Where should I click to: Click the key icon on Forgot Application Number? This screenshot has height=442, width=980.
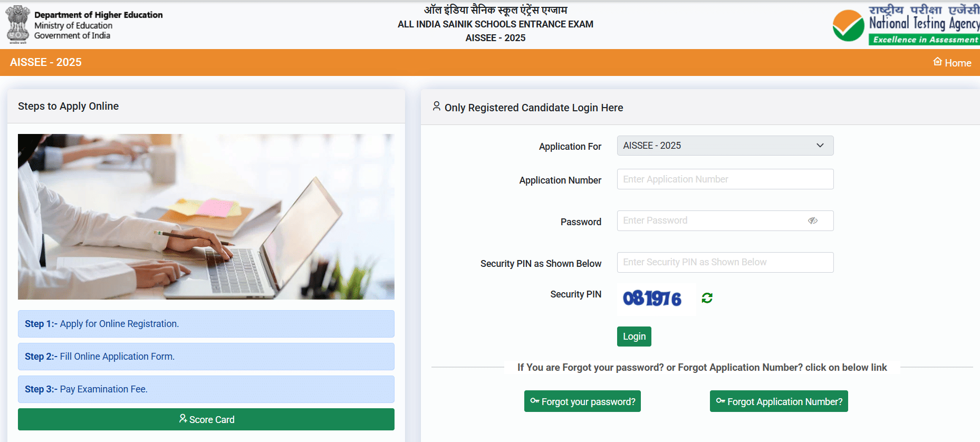pyautogui.click(x=720, y=401)
